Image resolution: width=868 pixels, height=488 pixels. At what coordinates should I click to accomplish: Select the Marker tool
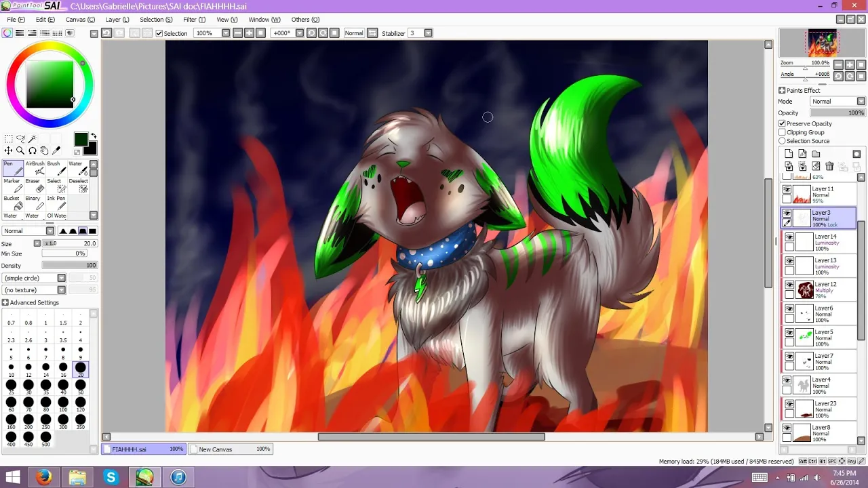(12, 186)
